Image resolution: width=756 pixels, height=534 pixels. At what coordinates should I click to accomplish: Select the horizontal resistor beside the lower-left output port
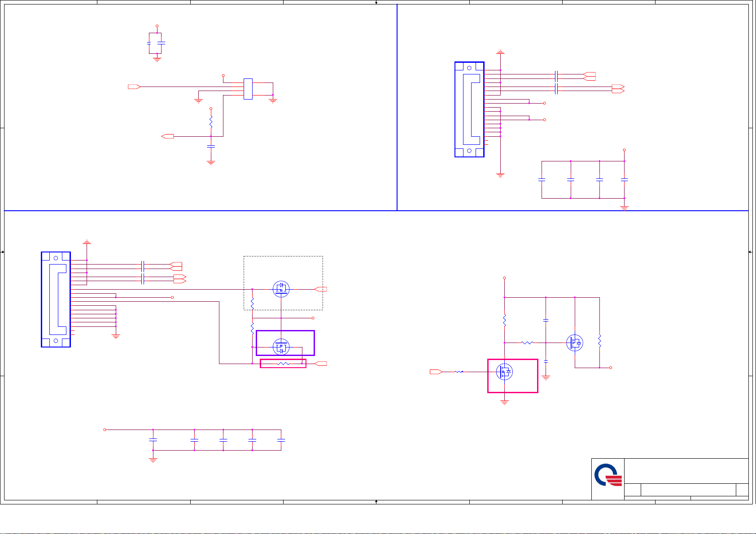pos(283,364)
